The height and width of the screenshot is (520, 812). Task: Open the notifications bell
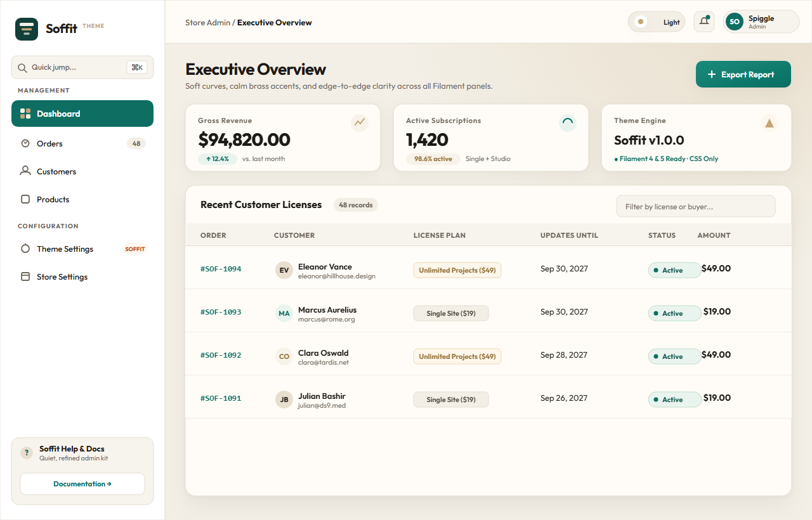pos(704,22)
